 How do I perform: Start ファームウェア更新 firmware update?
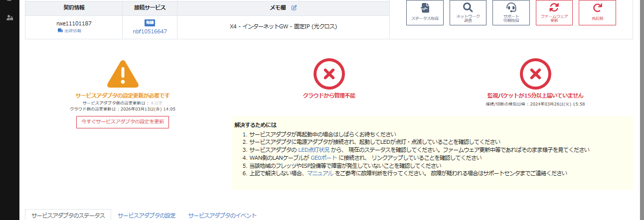click(554, 12)
